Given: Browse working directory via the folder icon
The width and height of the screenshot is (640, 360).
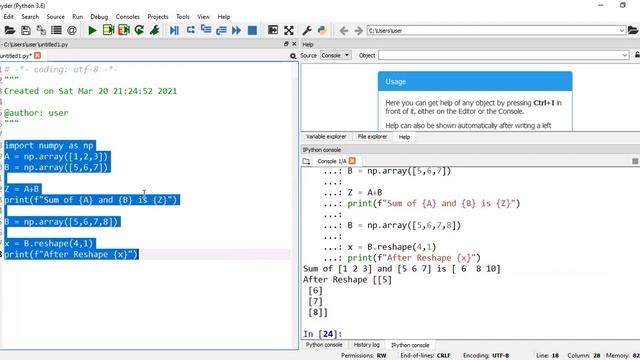Looking at the screenshot, I should (x=633, y=30).
